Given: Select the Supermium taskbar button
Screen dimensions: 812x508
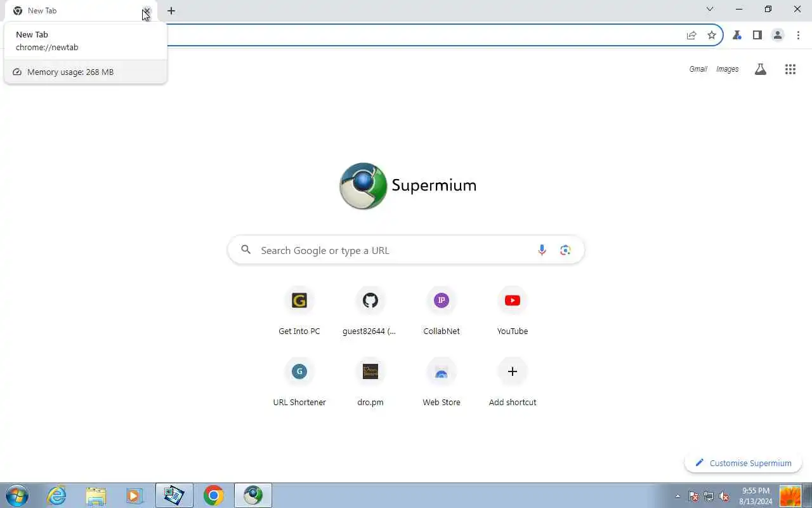Looking at the screenshot, I should [253, 495].
